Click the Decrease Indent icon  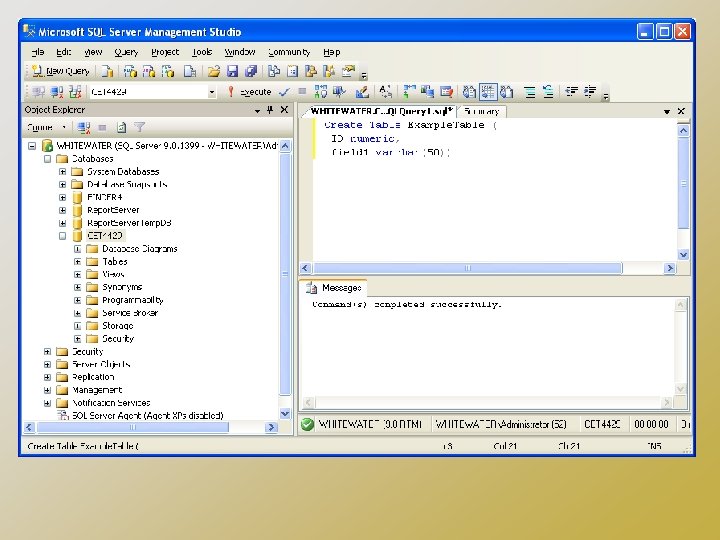pos(571,92)
